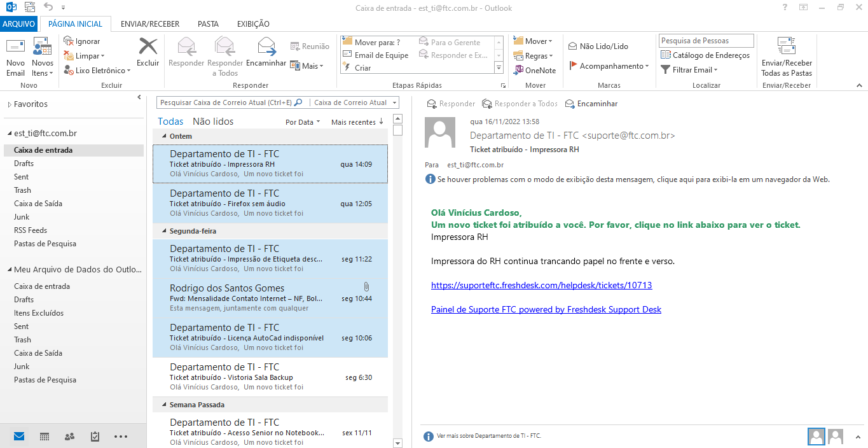The height and width of the screenshot is (448, 868).
Task: Click the Reunião reply button
Action: coord(310,46)
